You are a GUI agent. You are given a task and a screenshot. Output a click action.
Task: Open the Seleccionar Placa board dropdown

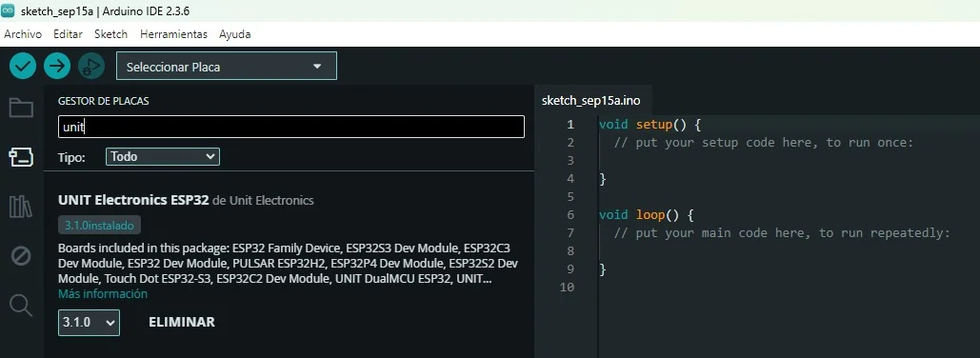coord(227,67)
